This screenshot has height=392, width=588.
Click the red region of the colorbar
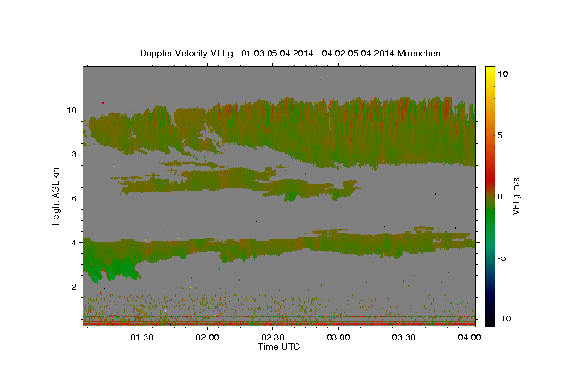(x=490, y=179)
